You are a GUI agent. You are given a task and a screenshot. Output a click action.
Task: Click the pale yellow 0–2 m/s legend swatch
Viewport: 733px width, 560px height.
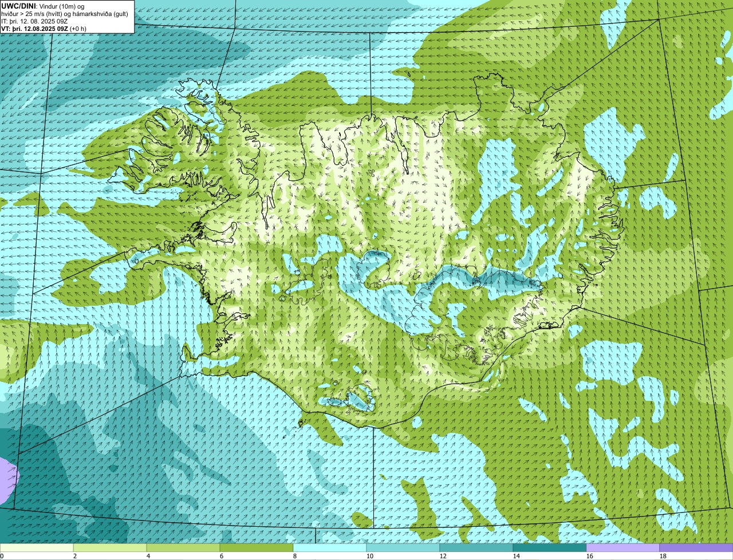coord(37,548)
